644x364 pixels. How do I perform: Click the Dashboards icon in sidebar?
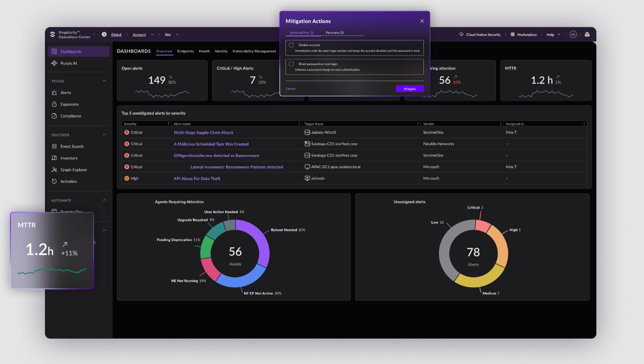(54, 52)
